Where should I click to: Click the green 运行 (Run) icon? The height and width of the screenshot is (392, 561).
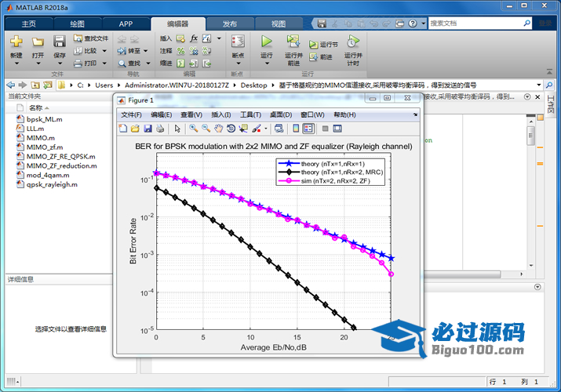[x=266, y=41]
